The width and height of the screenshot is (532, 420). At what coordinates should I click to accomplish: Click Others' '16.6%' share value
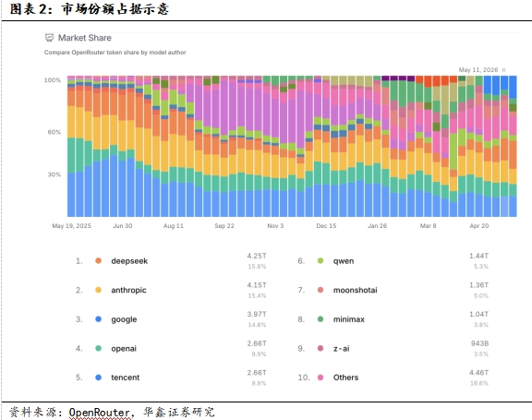point(479,383)
